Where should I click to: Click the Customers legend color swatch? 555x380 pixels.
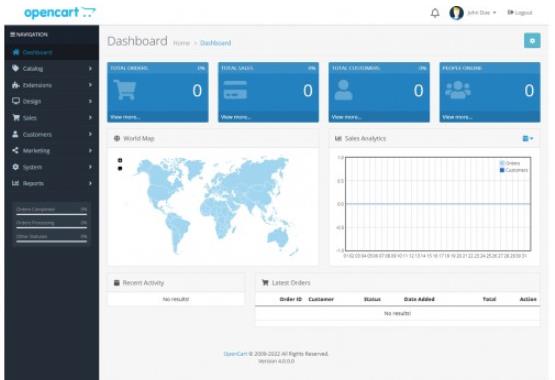[x=502, y=170]
